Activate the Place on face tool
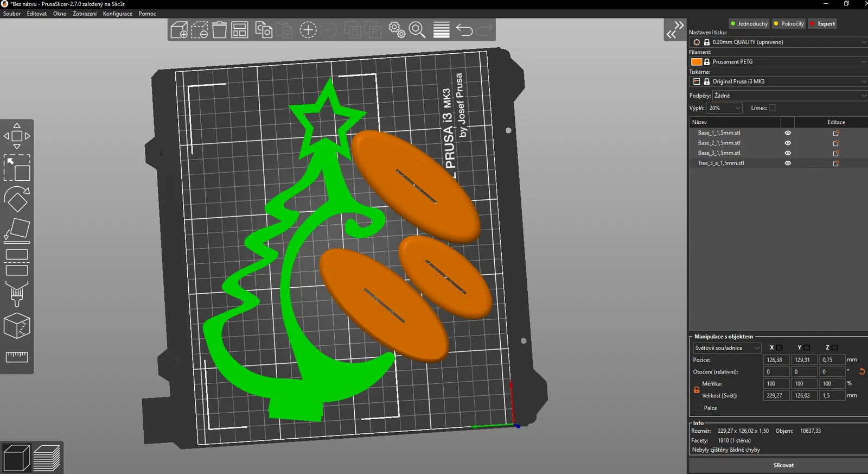This screenshot has width=868, height=474. point(17,230)
